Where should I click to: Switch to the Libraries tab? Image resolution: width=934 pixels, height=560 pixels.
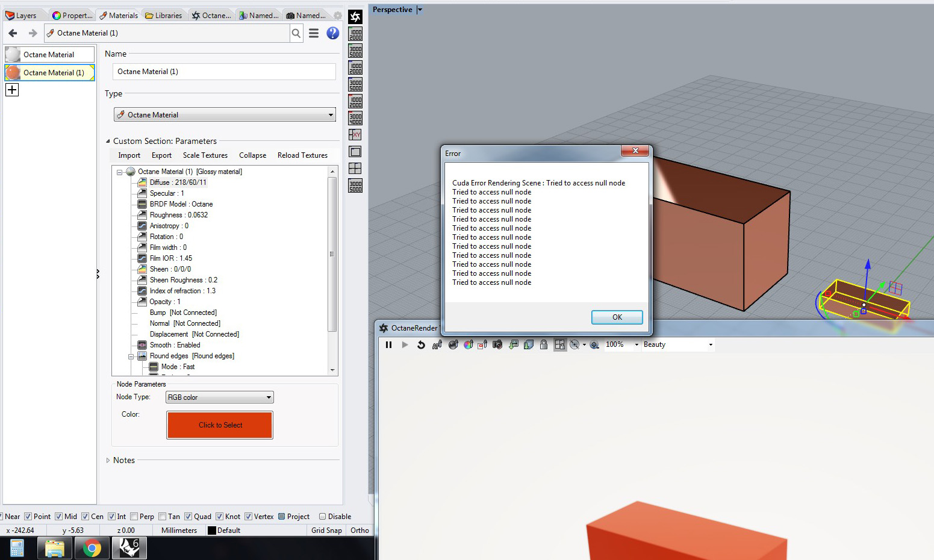pos(163,16)
